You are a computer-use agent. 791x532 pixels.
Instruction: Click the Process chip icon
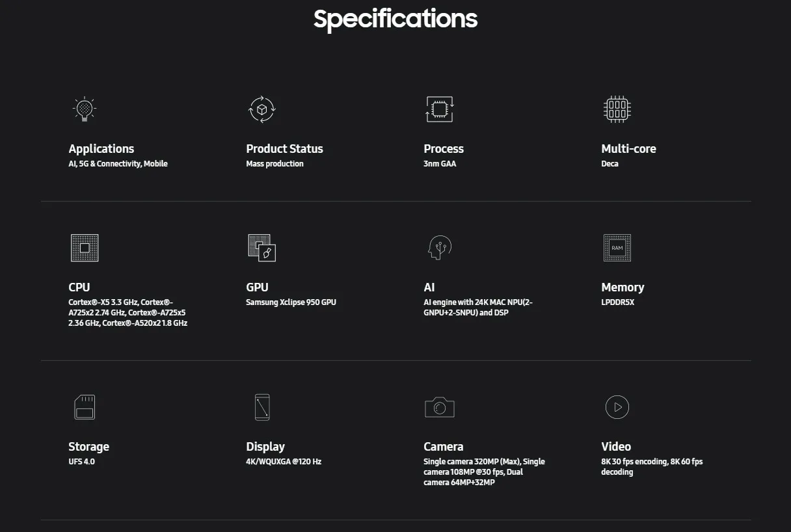pyautogui.click(x=440, y=109)
